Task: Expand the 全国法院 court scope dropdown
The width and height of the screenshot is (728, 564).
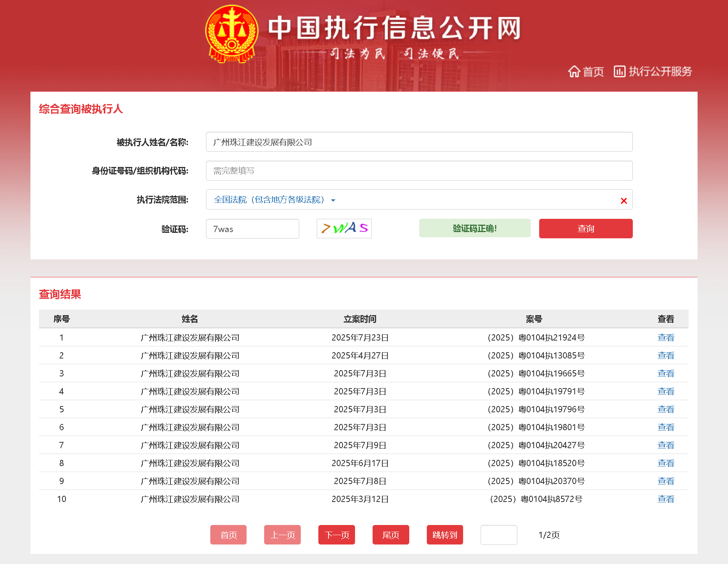Action: [x=274, y=200]
